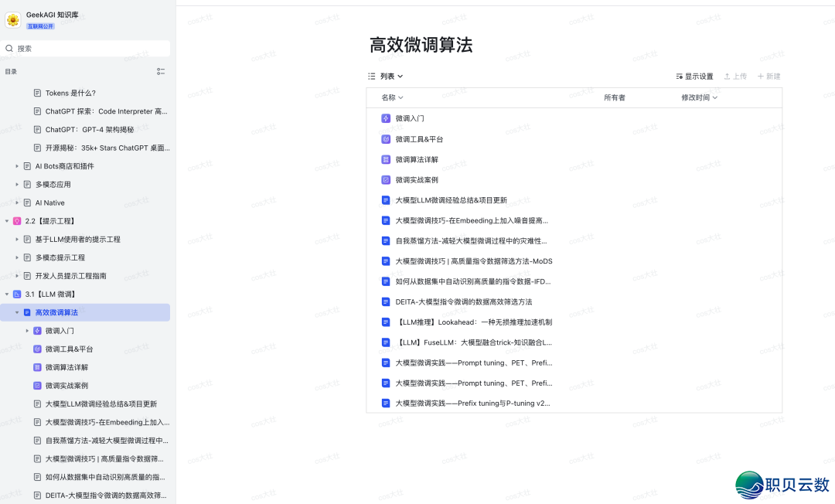
Task: Click the 新建 create new button
Action: point(769,77)
